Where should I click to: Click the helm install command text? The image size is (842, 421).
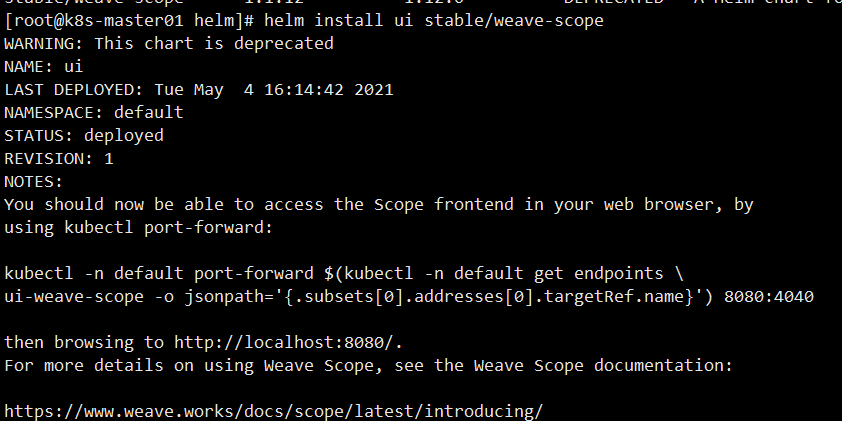point(434,21)
